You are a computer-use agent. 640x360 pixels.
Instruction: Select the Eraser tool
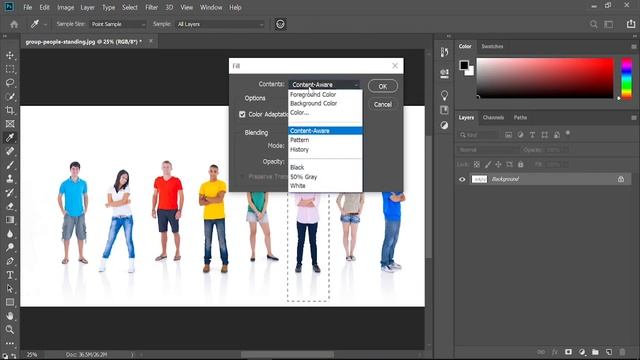click(10, 207)
